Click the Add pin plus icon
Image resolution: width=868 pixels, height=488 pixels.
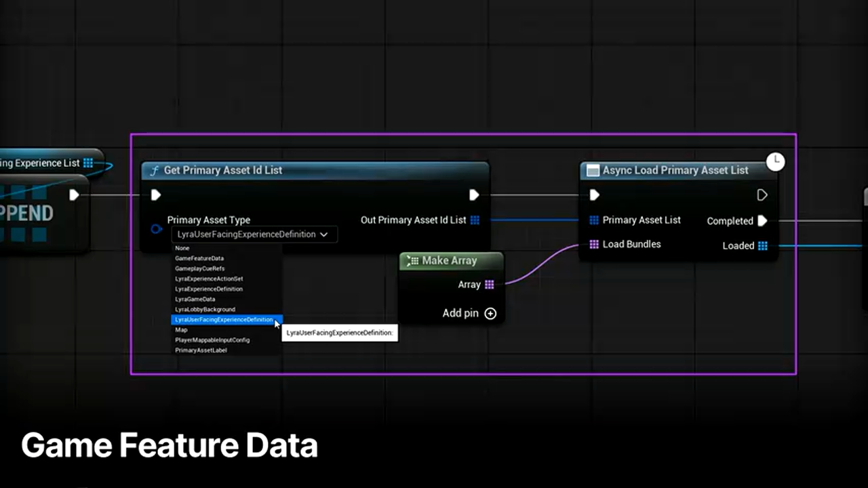[490, 313]
